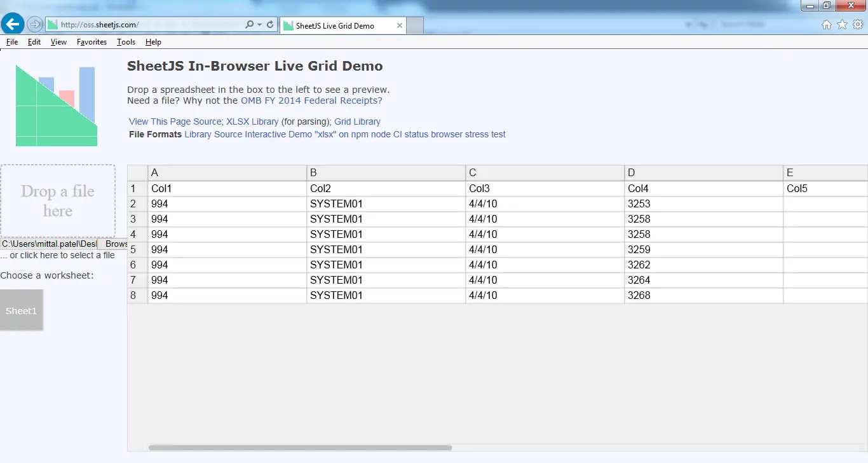This screenshot has height=463, width=868.
Task: Click the 'Drop a file here' drop zone
Action: 58,201
